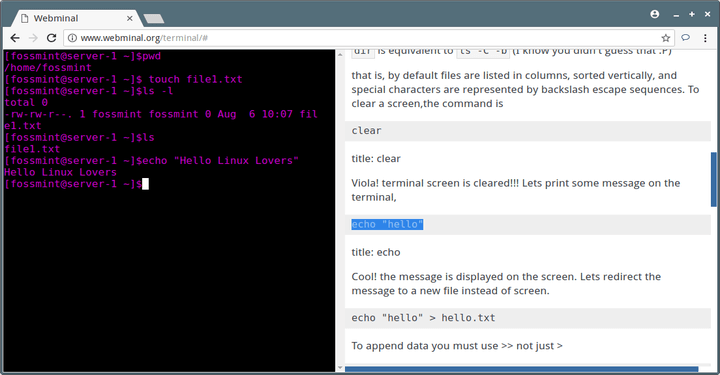
Task: Click the 'Cool! the message is displayed' paragraph
Action: tap(506, 284)
